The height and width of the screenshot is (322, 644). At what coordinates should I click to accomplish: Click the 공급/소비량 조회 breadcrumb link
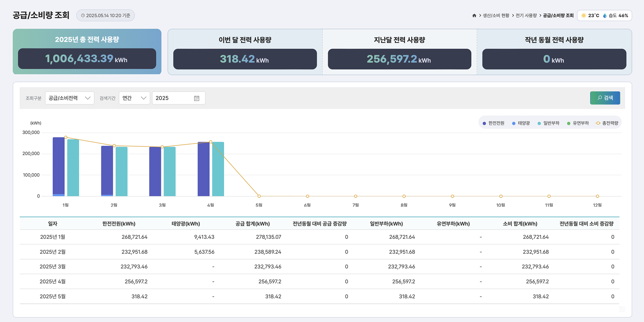(x=558, y=15)
